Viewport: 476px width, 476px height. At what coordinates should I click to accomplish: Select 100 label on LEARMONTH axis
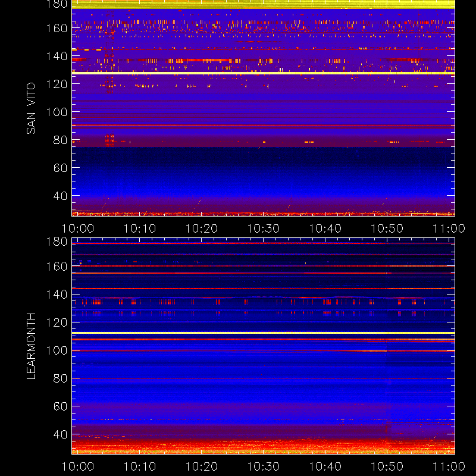click(57, 350)
